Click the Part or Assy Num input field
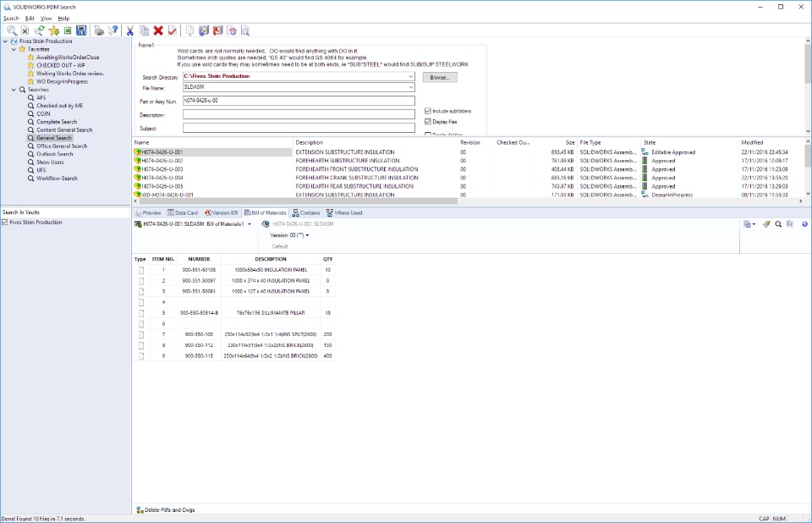The width and height of the screenshot is (812, 523). 299,101
